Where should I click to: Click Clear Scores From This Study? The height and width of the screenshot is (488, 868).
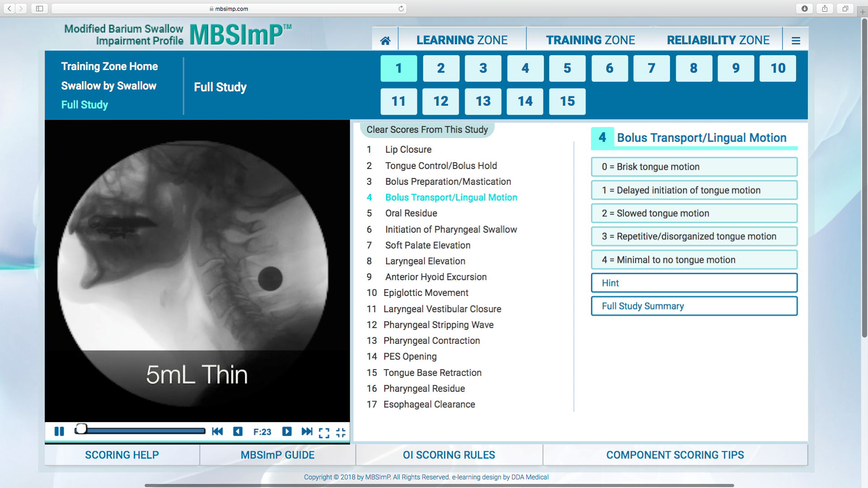[427, 130]
